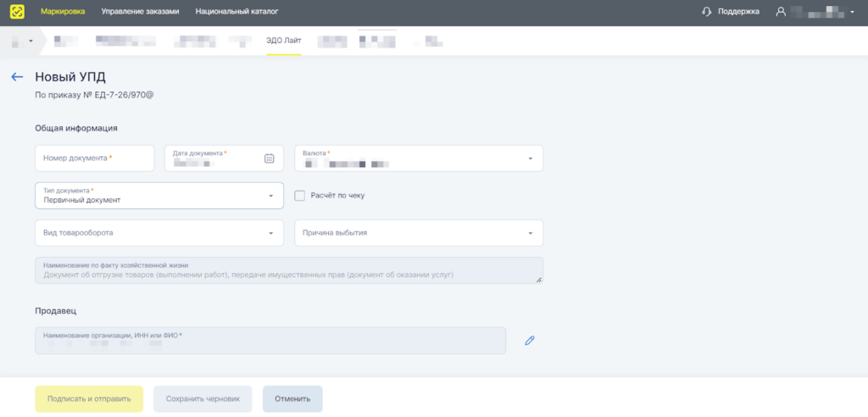
Task: Open the Управление заказами menu
Action: pyautogui.click(x=142, y=12)
